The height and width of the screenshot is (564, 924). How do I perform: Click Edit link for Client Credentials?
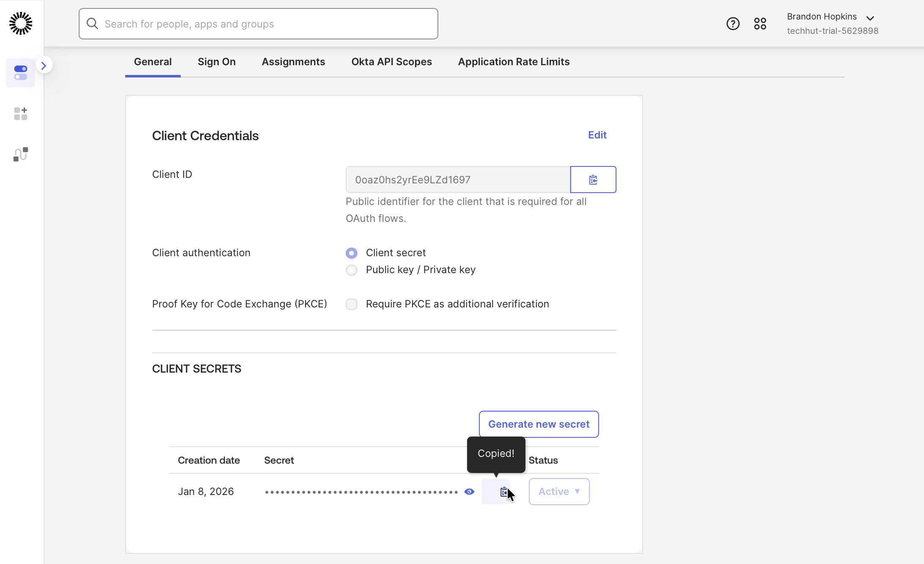(x=597, y=135)
